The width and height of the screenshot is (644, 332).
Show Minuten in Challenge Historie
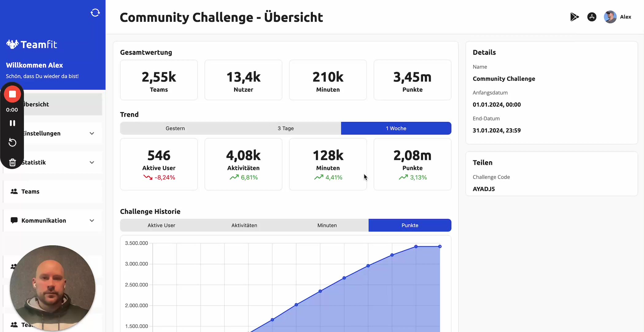point(327,225)
